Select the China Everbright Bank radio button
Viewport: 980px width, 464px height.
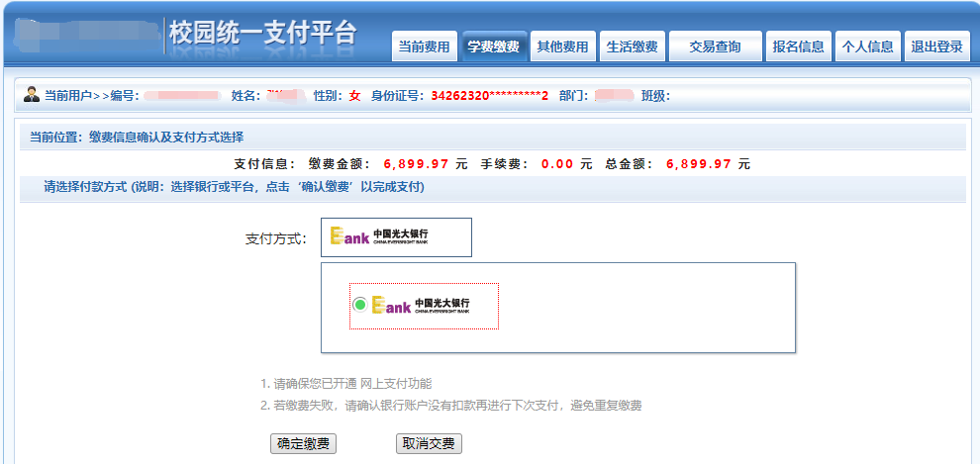tap(360, 305)
